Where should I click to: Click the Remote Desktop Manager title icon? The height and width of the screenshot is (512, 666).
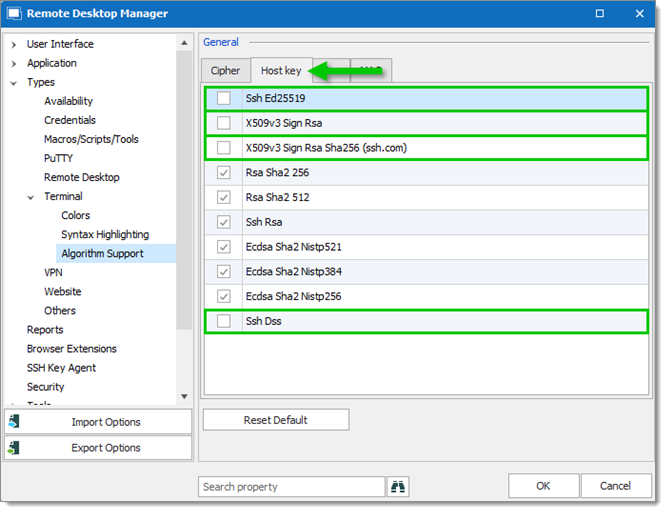click(x=14, y=14)
